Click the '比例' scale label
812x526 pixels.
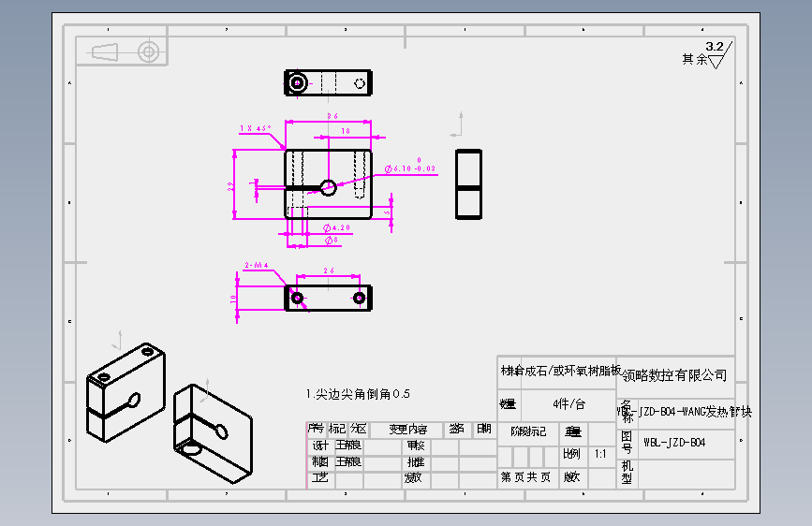(x=571, y=454)
